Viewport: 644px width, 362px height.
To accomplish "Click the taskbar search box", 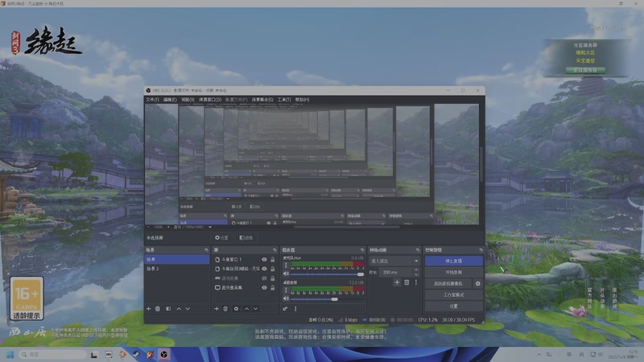I will (53, 355).
